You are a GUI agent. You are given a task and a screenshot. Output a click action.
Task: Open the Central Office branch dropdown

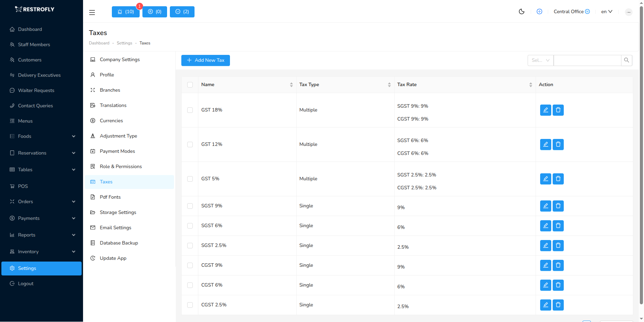pyautogui.click(x=571, y=11)
